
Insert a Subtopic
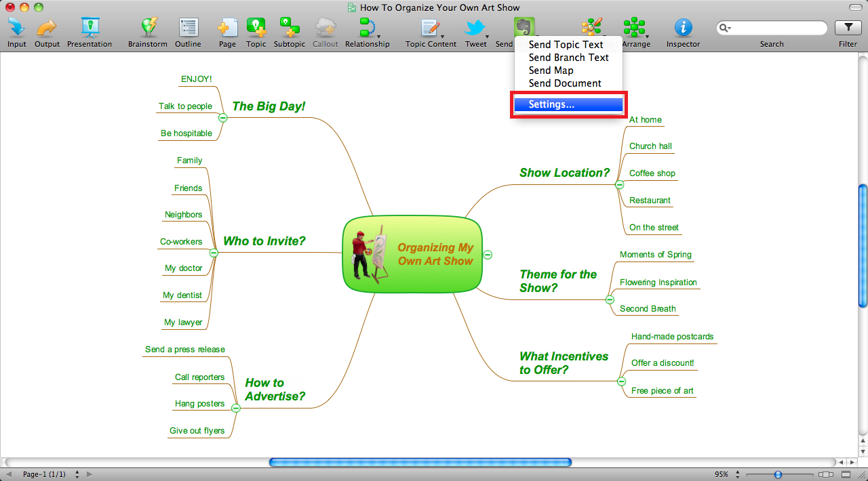tap(290, 28)
